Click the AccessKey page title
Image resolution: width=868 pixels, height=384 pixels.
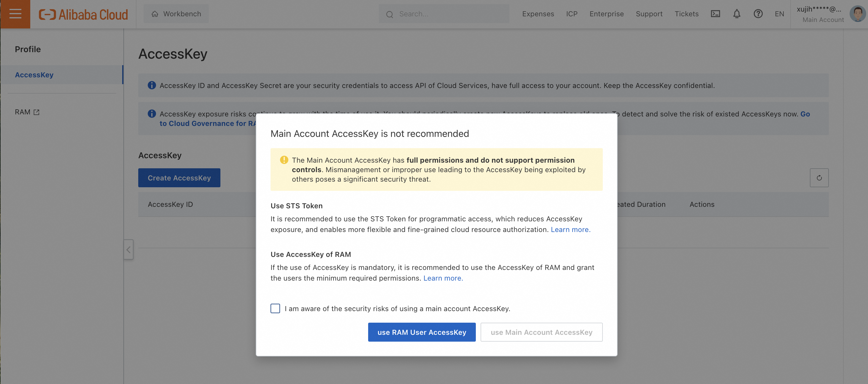[x=173, y=54]
